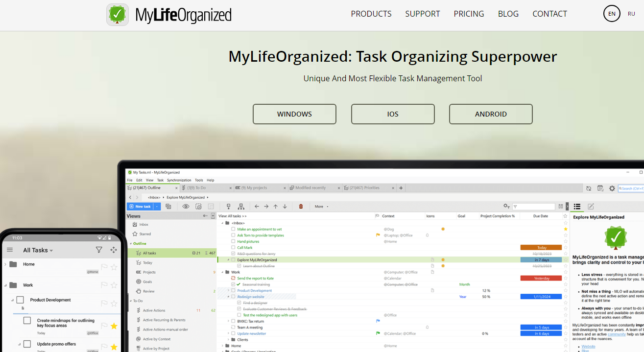
Task: Collapse the Work folder in task list
Action: click(x=222, y=272)
